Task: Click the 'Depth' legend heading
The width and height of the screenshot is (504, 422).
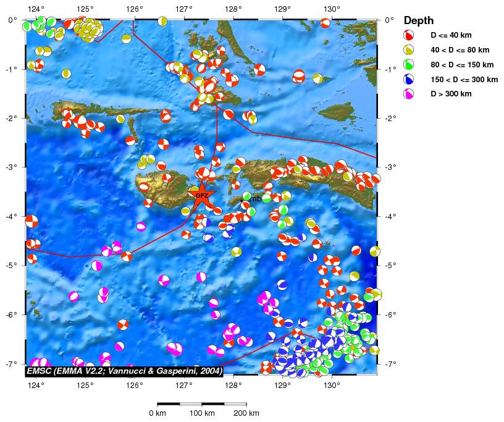Action: click(x=418, y=21)
